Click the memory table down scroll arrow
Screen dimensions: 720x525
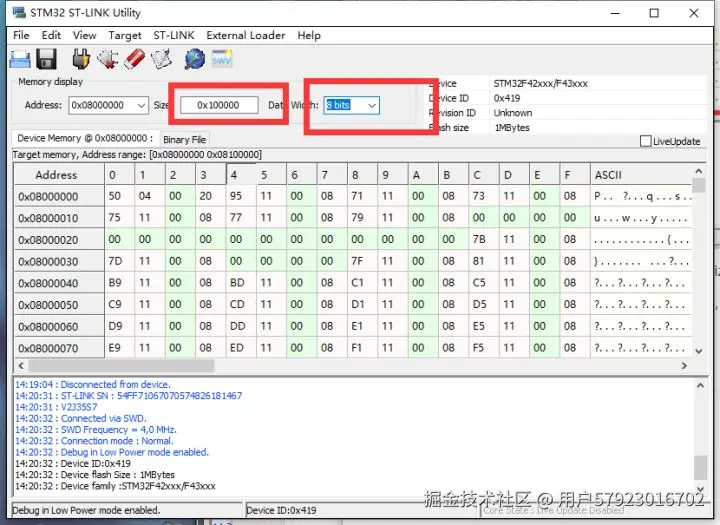pyautogui.click(x=698, y=351)
